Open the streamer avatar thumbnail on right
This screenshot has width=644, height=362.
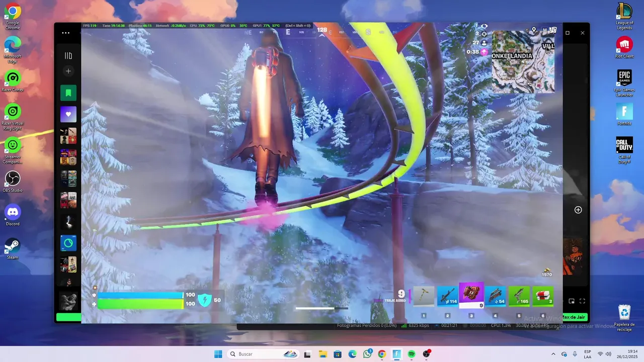[573, 257]
